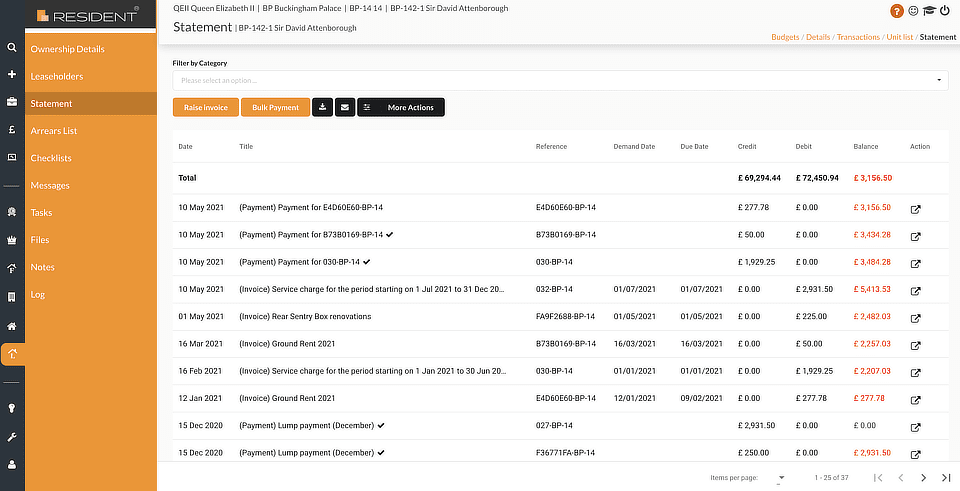The image size is (960, 491).
Task: Open the orange help question mark icon
Action: coord(897,11)
